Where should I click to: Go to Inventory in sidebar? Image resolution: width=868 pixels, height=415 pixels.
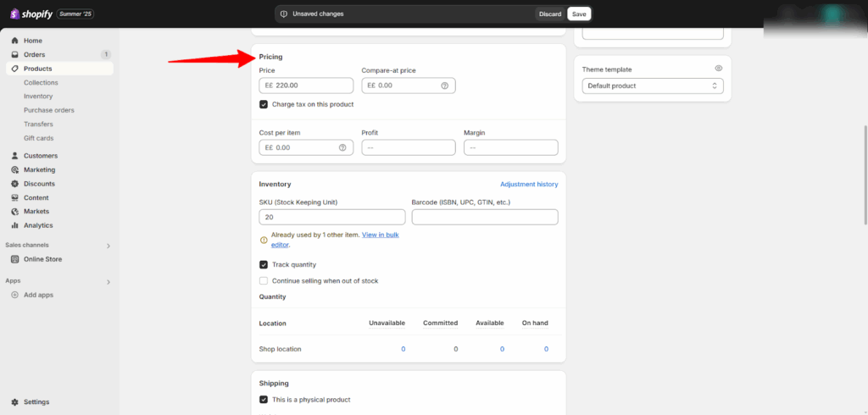pyautogui.click(x=38, y=97)
